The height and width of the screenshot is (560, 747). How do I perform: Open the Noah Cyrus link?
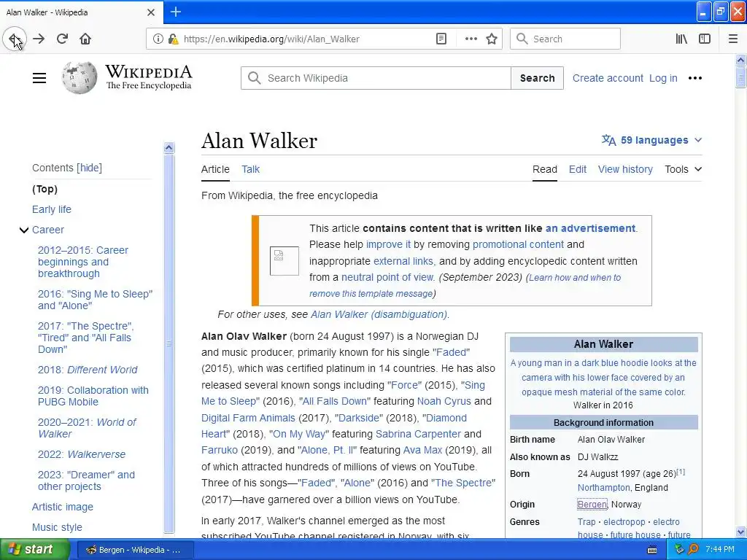444,402
